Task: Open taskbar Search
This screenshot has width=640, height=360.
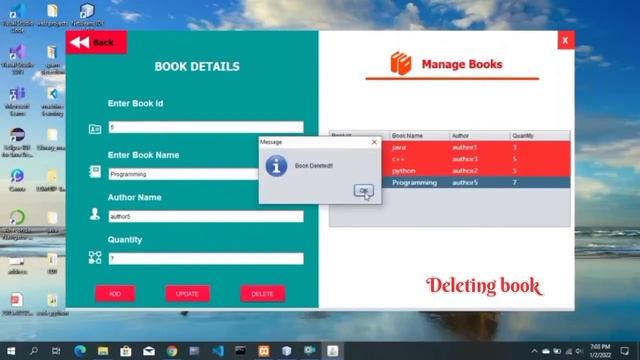Action: [x=34, y=351]
